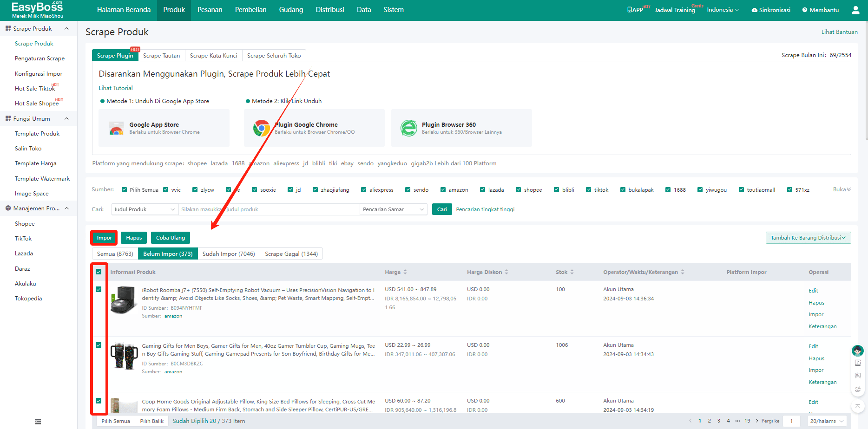Click the Sinkronisasi cloud icon

[x=755, y=10]
